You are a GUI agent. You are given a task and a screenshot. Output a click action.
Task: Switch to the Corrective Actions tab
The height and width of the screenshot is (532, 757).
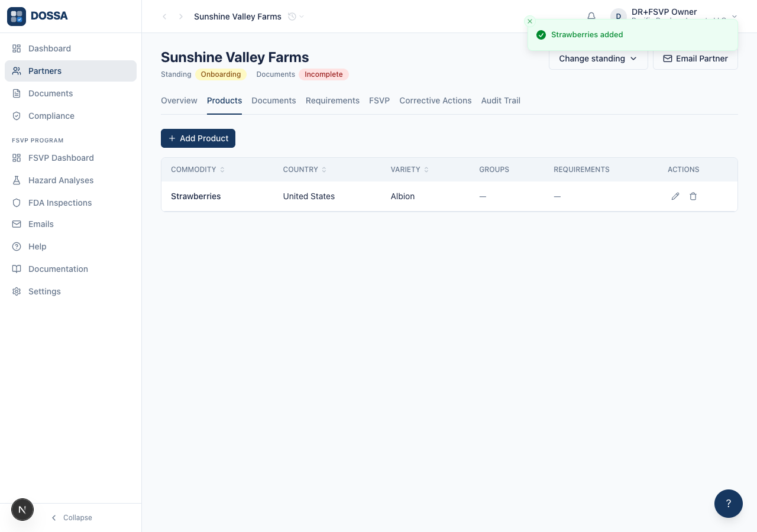[x=435, y=100]
